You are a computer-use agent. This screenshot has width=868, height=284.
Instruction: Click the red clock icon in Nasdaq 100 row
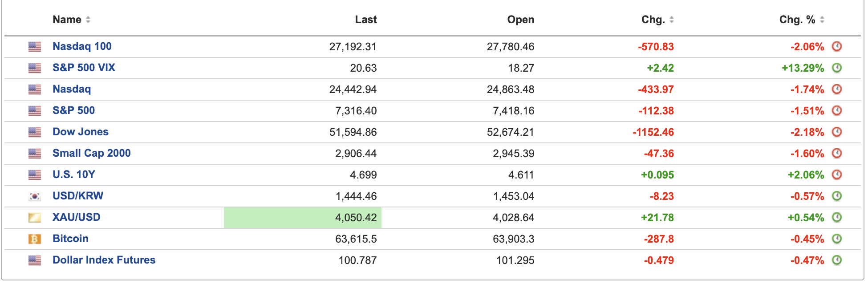click(837, 46)
